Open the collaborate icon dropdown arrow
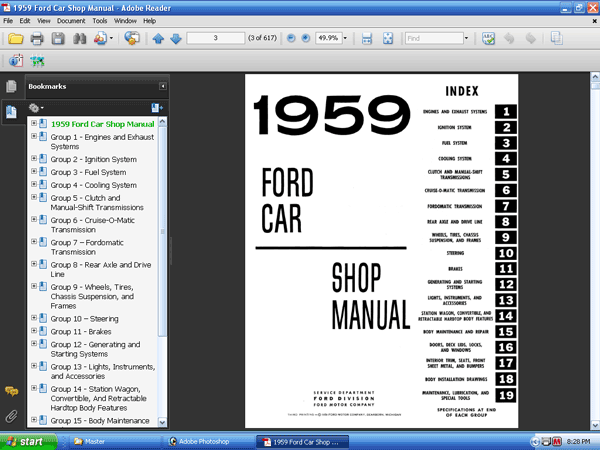This screenshot has width=600, height=450. pos(111,38)
